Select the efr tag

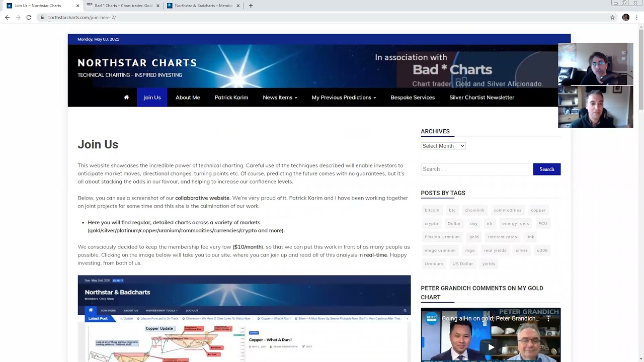[x=490, y=223]
